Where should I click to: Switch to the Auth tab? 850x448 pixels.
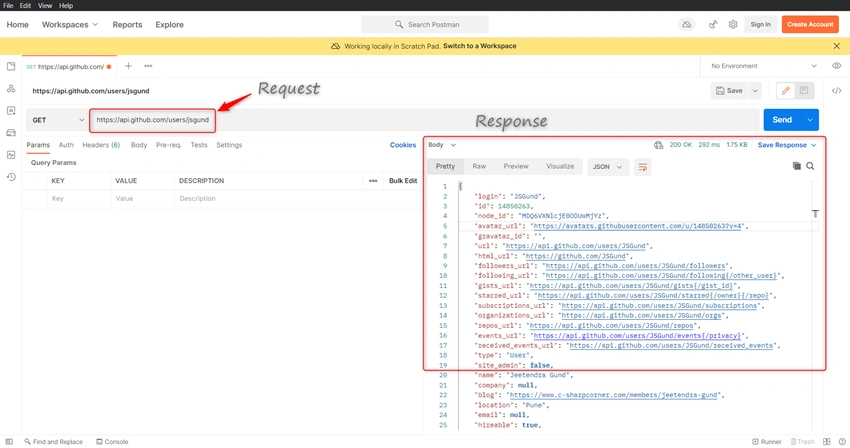click(66, 145)
